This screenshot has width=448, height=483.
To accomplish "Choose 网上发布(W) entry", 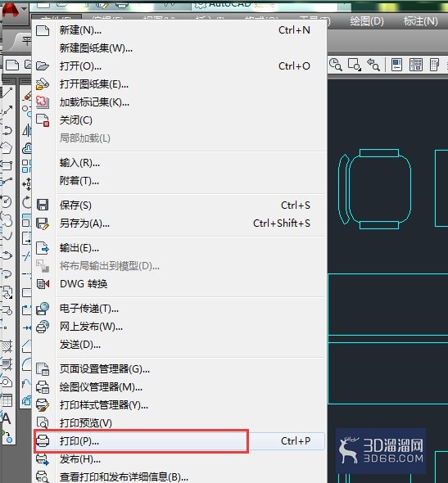I will pyautogui.click(x=179, y=327).
